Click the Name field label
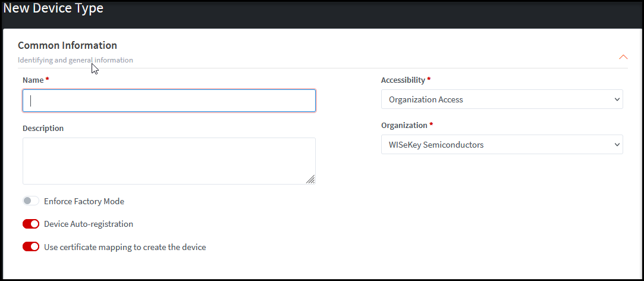The height and width of the screenshot is (281, 644). (33, 80)
